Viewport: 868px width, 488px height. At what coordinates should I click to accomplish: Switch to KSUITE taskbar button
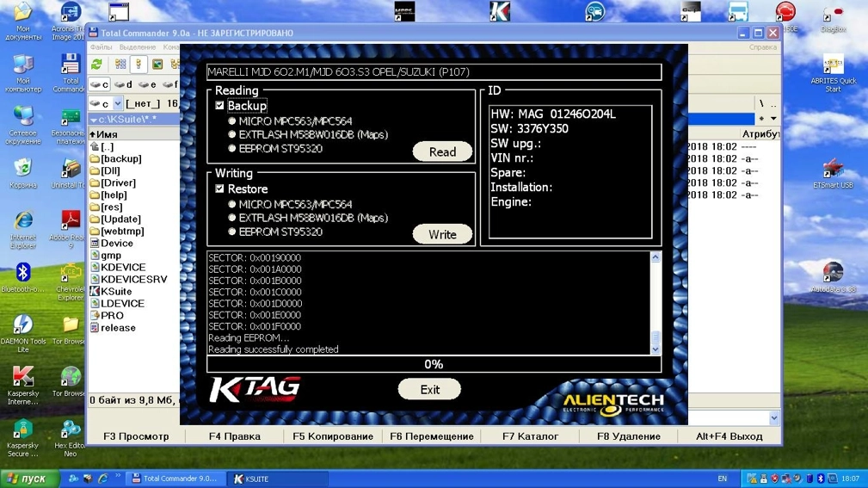click(x=279, y=479)
